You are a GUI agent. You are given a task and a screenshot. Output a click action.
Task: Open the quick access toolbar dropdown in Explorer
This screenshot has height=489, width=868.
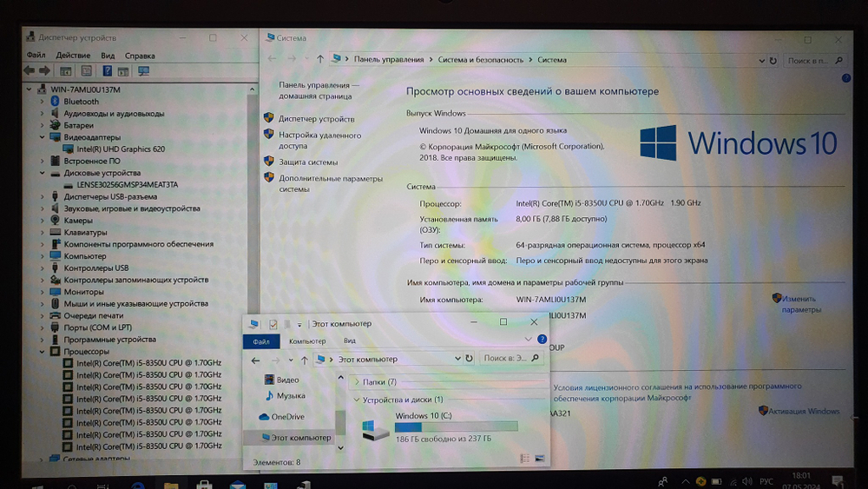pos(299,325)
